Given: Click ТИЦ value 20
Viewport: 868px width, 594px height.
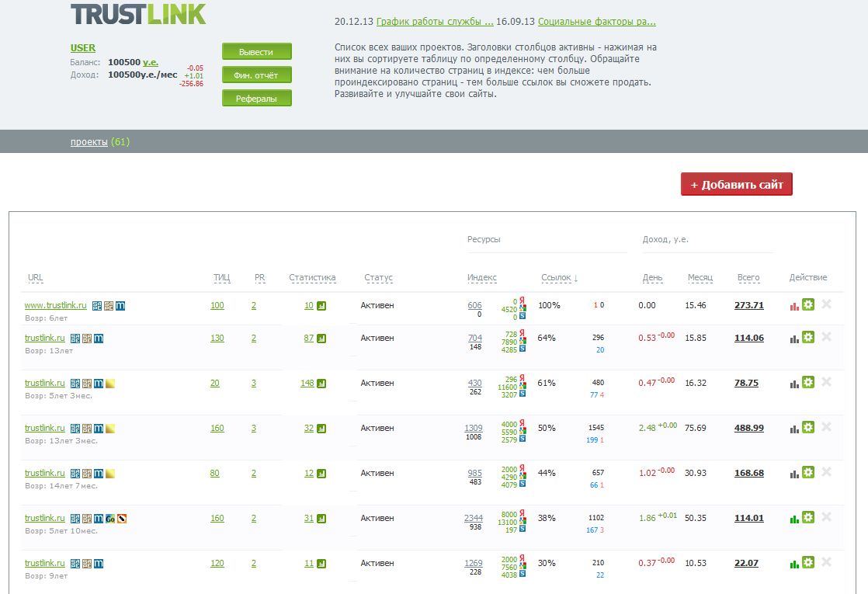Looking at the screenshot, I should click(215, 383).
